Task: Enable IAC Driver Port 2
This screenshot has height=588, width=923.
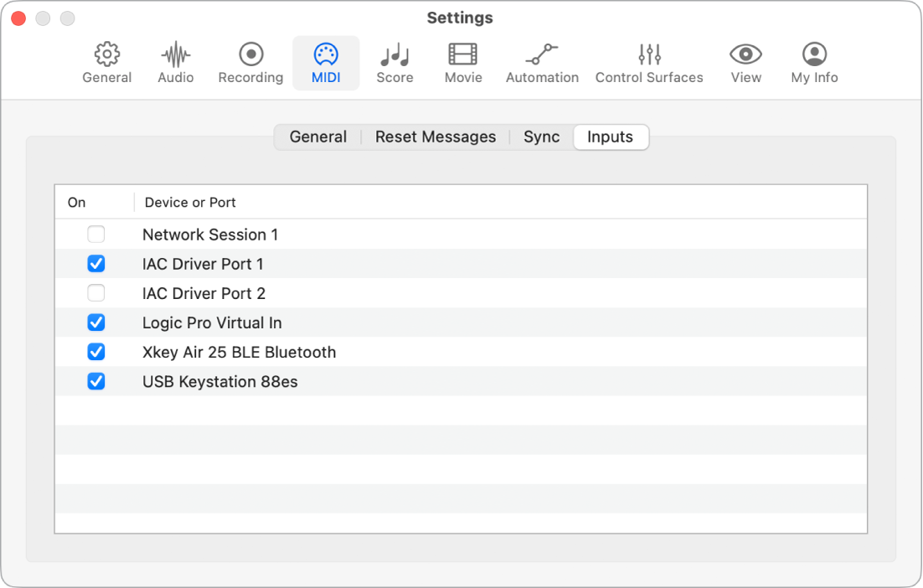Action: coord(95,293)
